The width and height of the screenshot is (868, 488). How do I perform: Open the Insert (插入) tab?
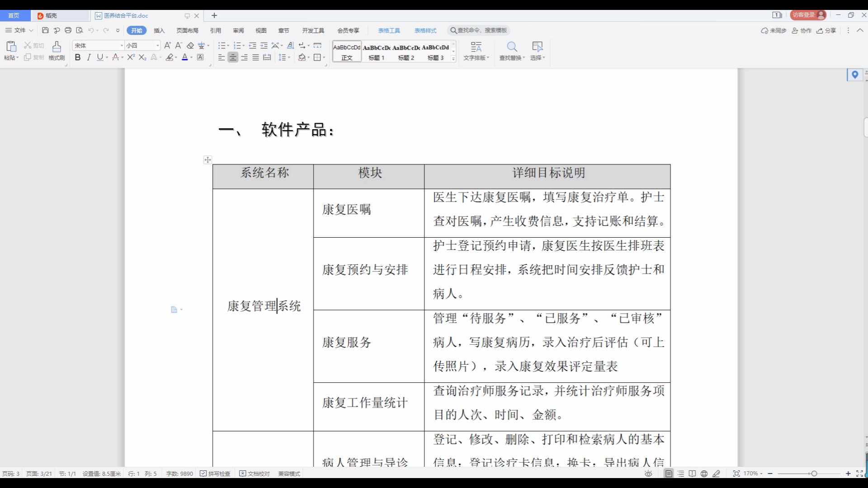(159, 30)
